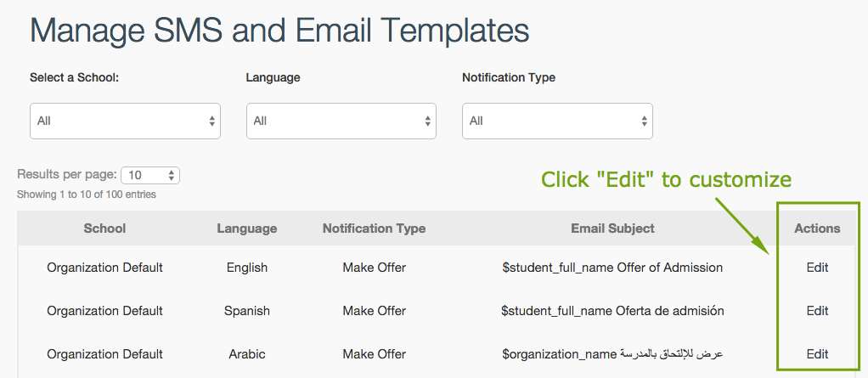Select the English language cell
This screenshot has width=868, height=378.
click(x=247, y=268)
